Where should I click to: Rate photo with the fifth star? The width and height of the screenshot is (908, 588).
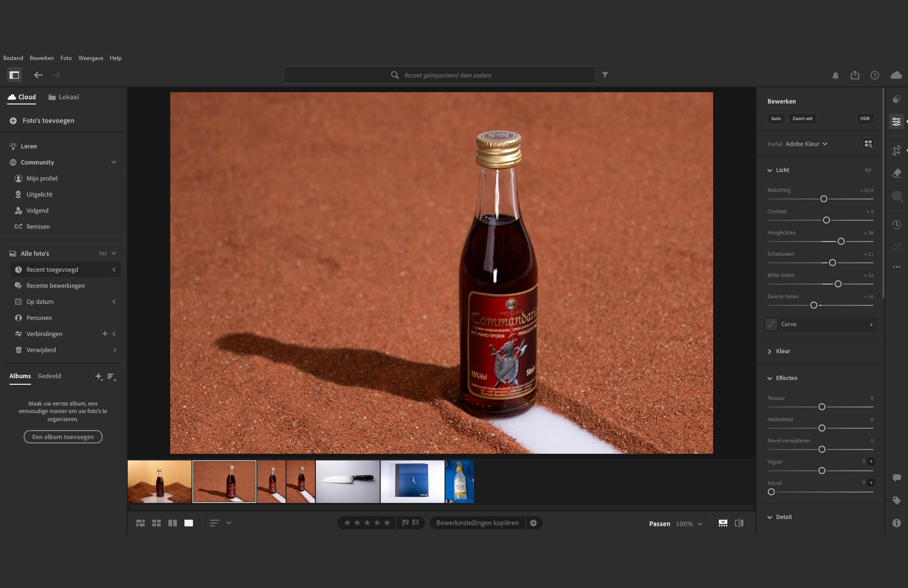click(387, 523)
